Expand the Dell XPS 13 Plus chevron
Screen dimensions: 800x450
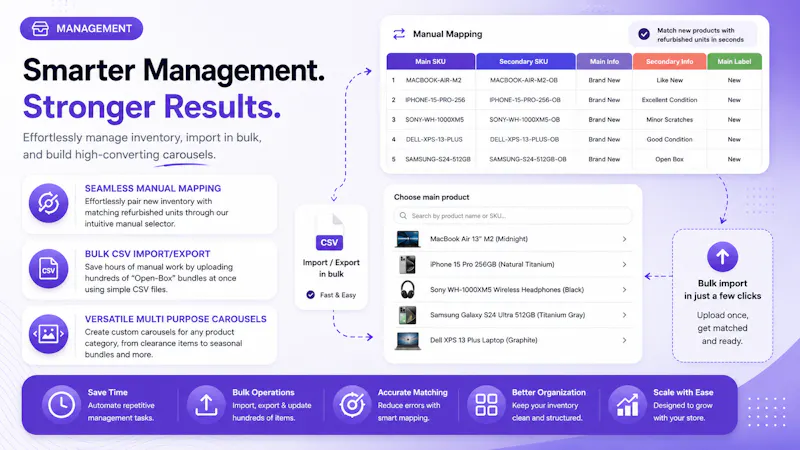[624, 340]
